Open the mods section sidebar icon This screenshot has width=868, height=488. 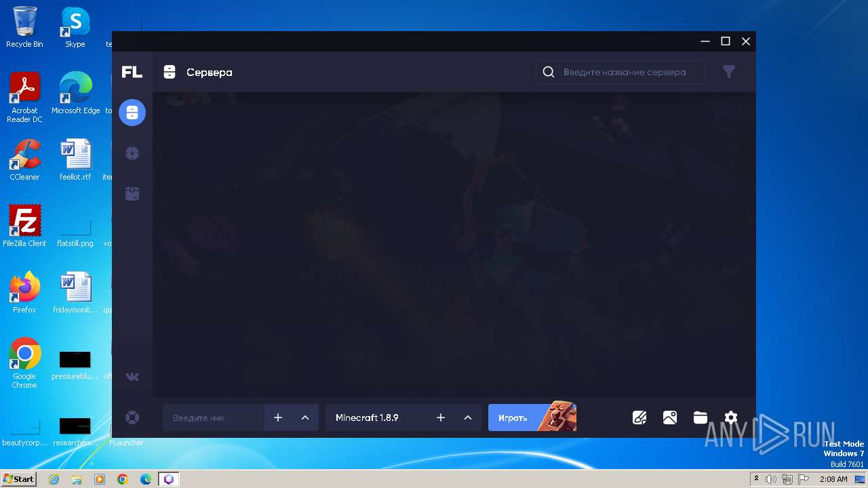pos(132,153)
